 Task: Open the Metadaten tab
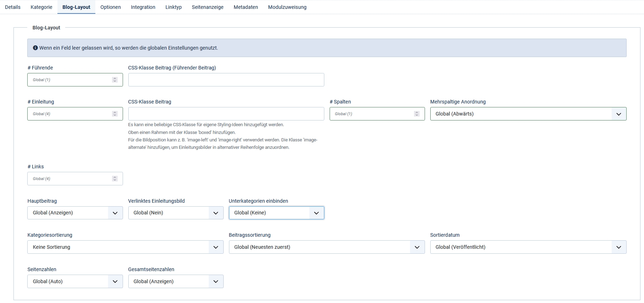(246, 7)
